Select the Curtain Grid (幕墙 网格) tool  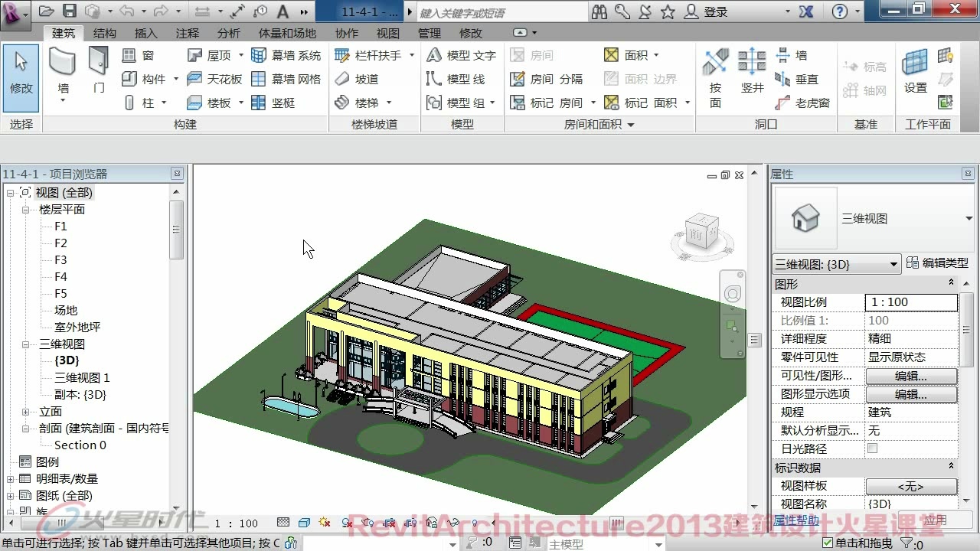click(x=286, y=79)
